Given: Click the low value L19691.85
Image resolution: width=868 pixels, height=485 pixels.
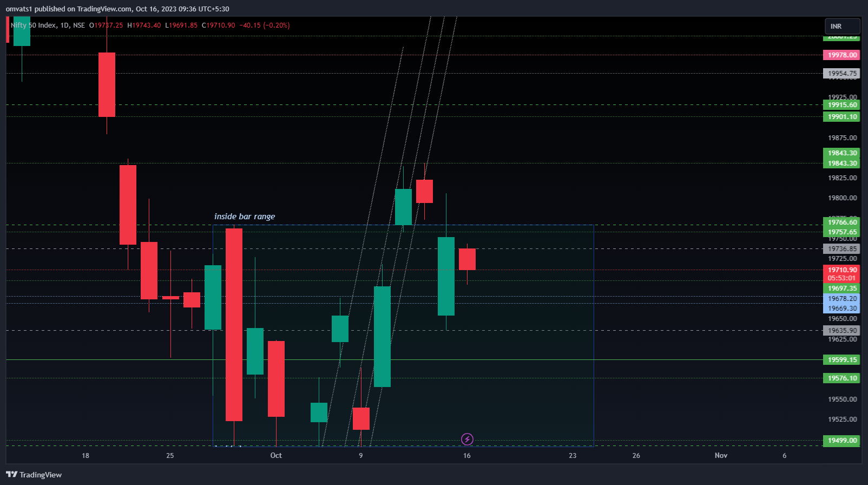Looking at the screenshot, I should 181,25.
